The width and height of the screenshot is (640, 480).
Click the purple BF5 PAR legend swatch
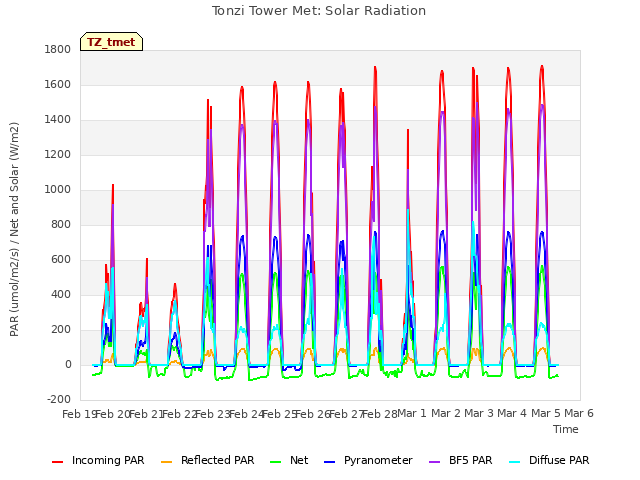tap(435, 462)
